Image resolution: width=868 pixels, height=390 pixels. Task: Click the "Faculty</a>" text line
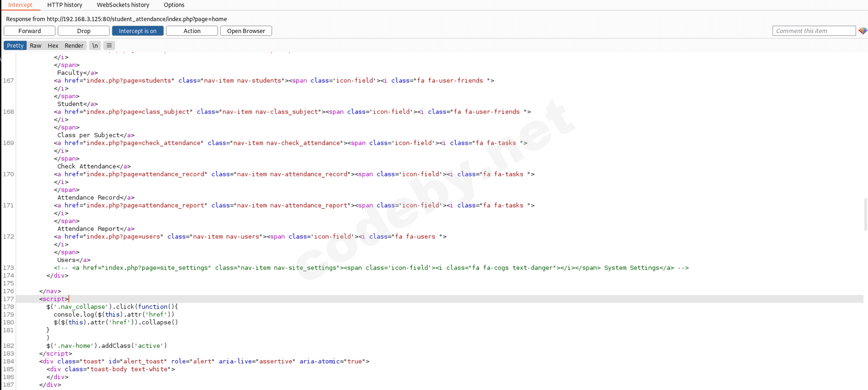pos(78,73)
